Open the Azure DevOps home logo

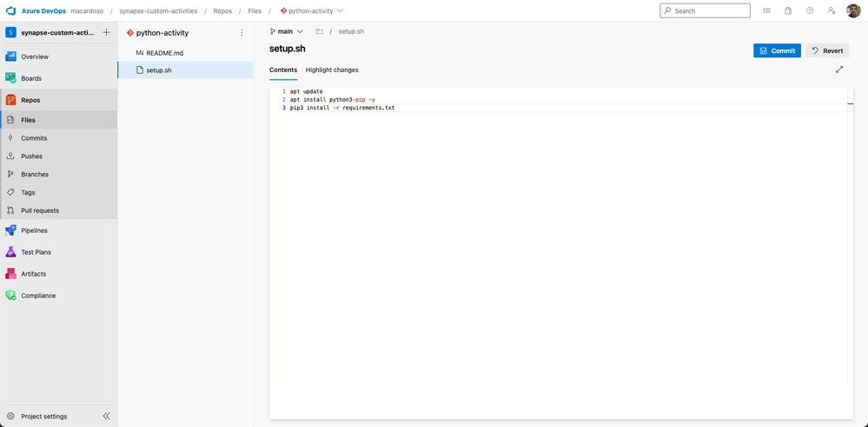click(10, 11)
